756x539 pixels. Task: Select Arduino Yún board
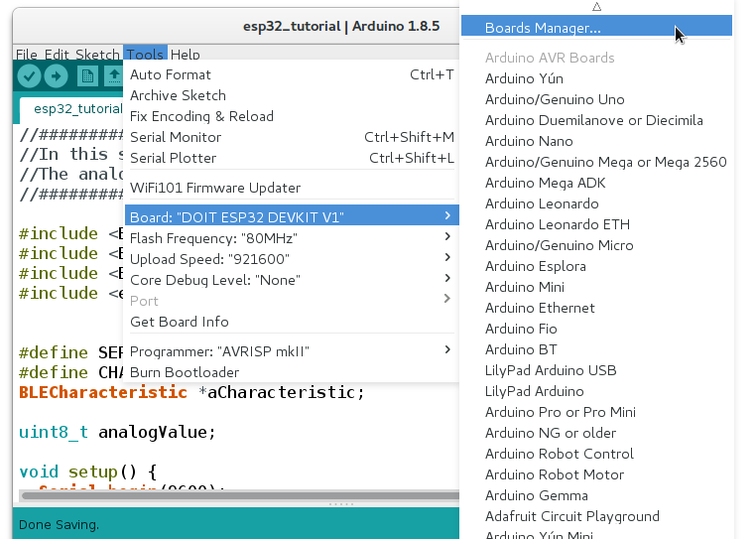596,78
